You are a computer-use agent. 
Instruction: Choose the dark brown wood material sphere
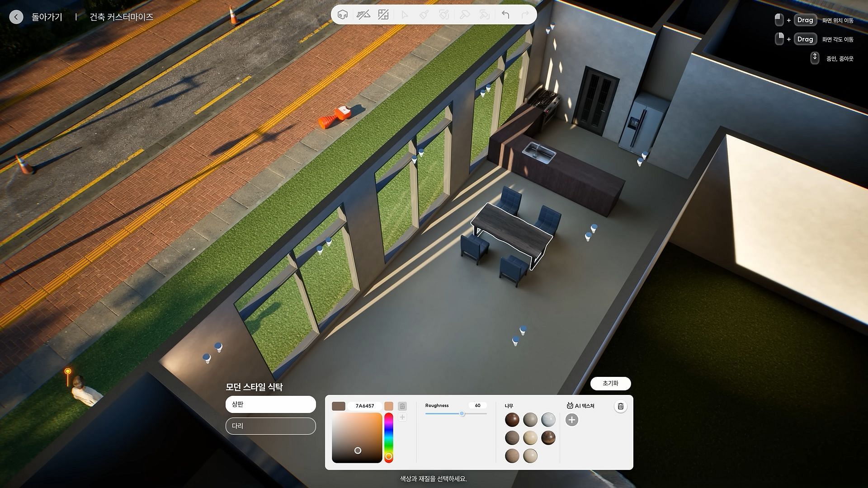click(512, 420)
